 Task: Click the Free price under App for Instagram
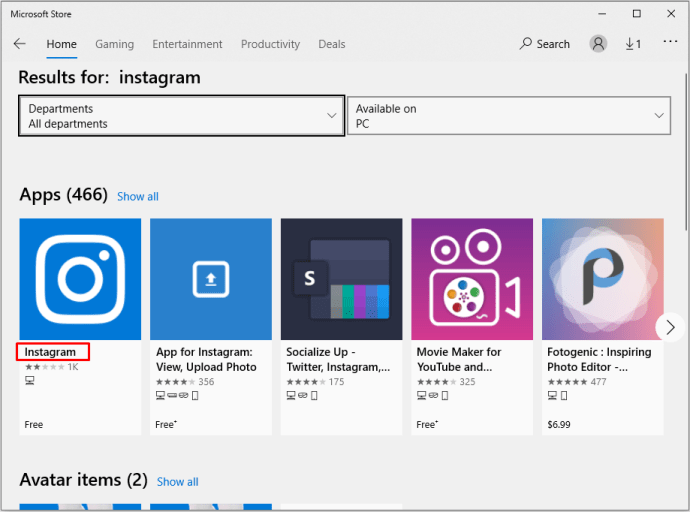(166, 424)
